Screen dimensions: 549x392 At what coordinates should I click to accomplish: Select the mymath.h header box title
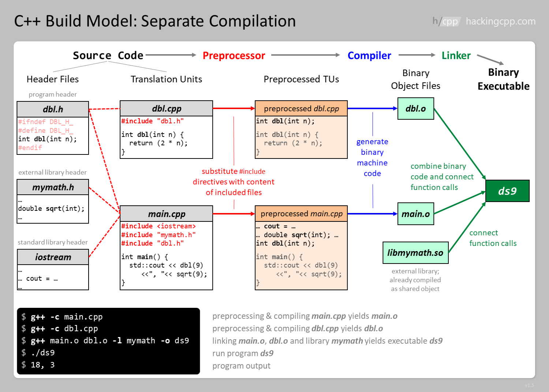click(53, 187)
